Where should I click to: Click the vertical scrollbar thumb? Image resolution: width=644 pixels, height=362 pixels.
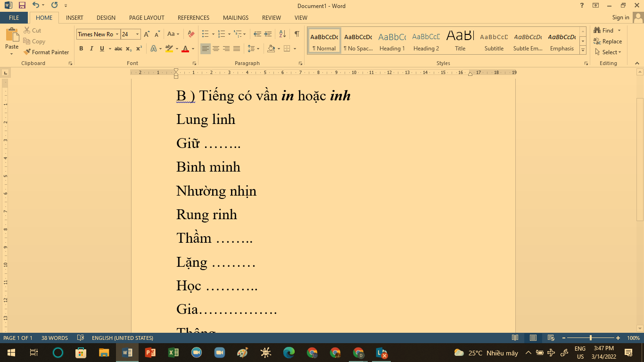pyautogui.click(x=640, y=159)
